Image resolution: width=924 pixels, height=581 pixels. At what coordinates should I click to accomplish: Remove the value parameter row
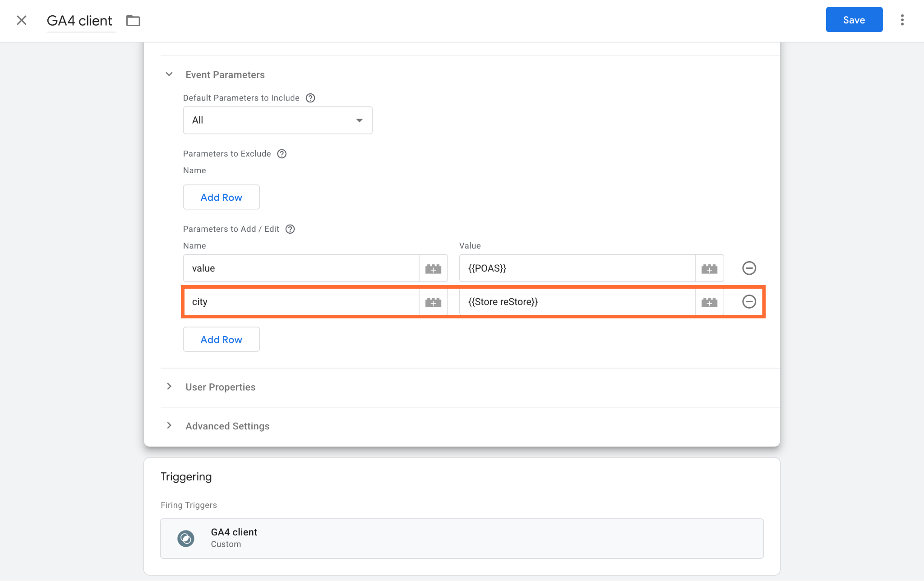pos(749,268)
